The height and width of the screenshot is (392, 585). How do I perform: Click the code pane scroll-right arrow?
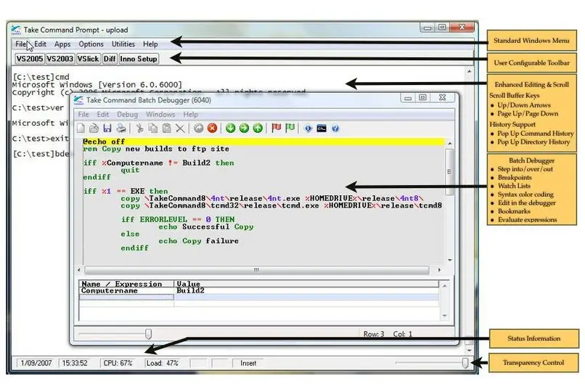coord(439,269)
